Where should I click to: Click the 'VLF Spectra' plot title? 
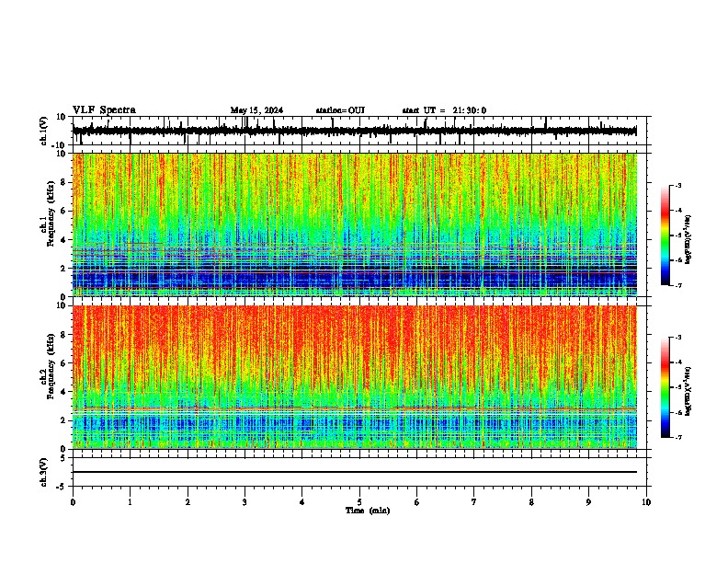(x=104, y=110)
